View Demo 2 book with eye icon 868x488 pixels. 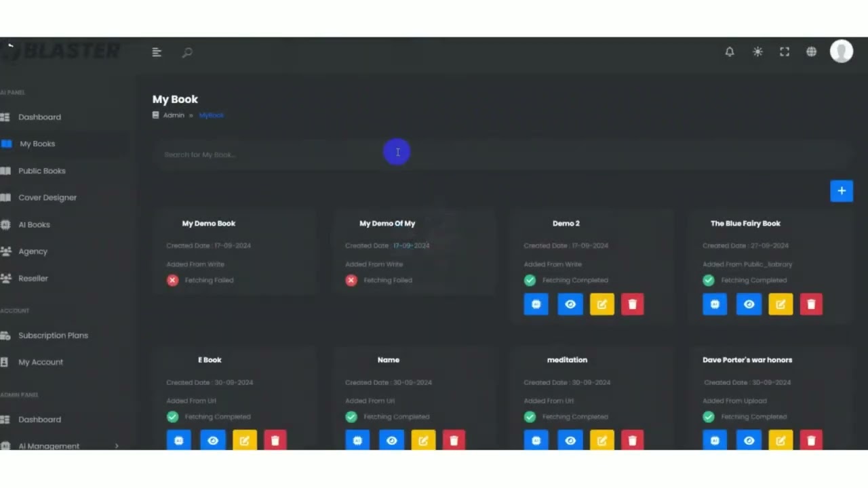point(570,304)
